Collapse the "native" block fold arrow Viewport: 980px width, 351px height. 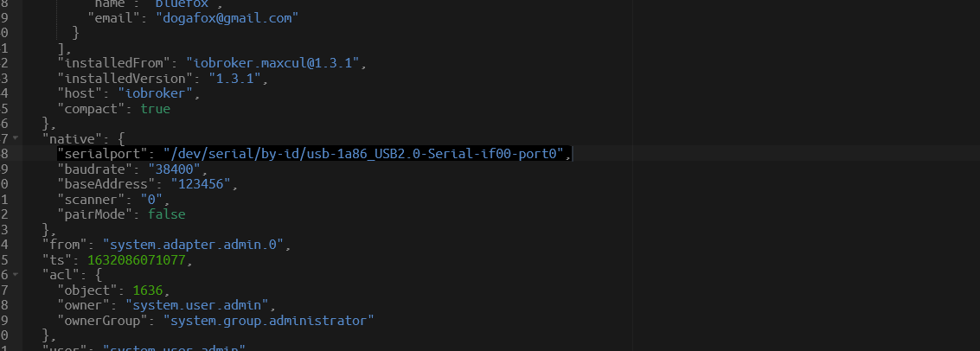point(15,137)
